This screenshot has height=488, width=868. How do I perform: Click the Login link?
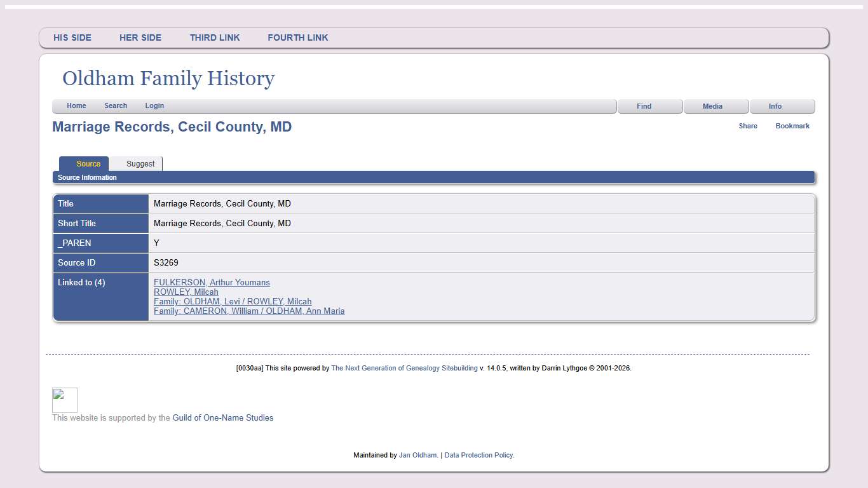(154, 105)
